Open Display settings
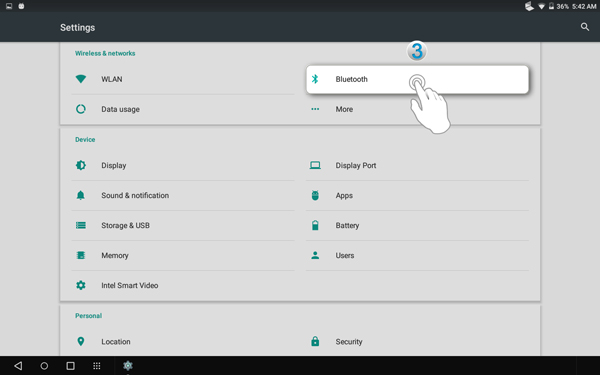This screenshot has width=600, height=375. pos(183,165)
